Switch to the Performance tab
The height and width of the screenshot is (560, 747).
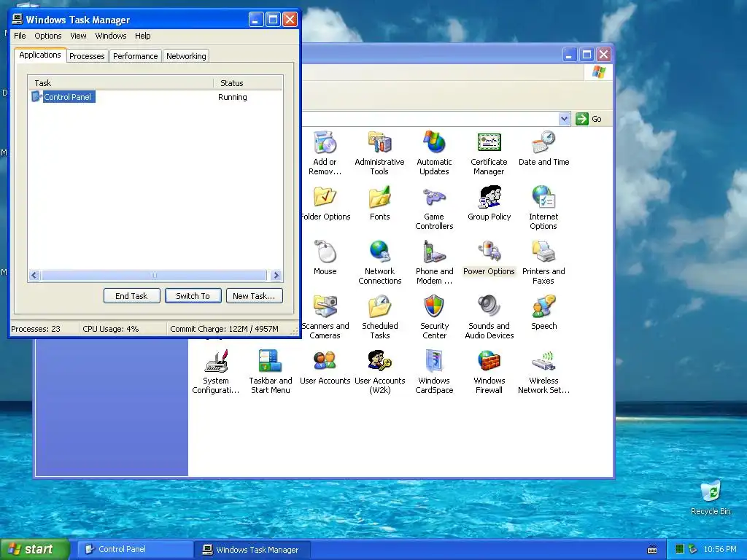(x=135, y=56)
